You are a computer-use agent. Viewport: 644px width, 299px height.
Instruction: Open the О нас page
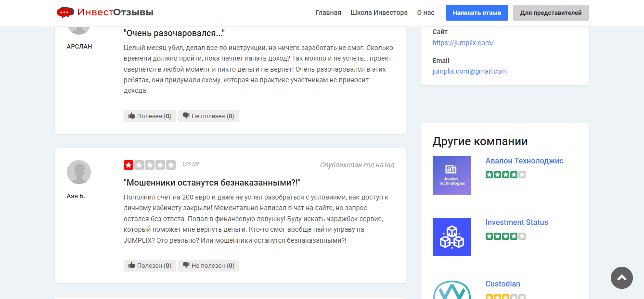pyautogui.click(x=425, y=13)
